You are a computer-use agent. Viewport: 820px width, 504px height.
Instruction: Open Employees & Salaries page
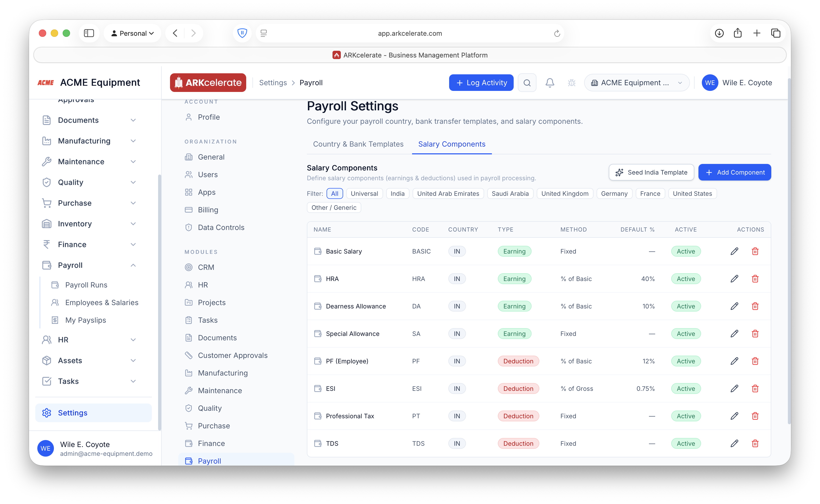click(x=102, y=302)
